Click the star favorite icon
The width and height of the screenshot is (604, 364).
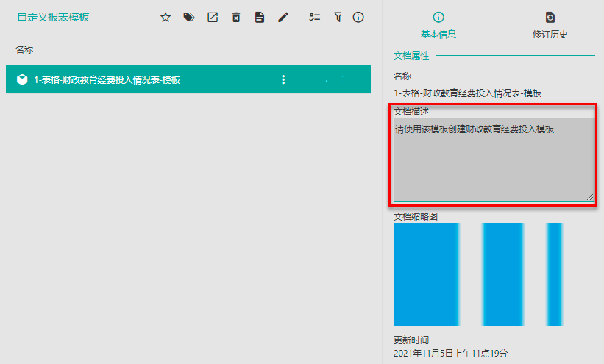(166, 18)
